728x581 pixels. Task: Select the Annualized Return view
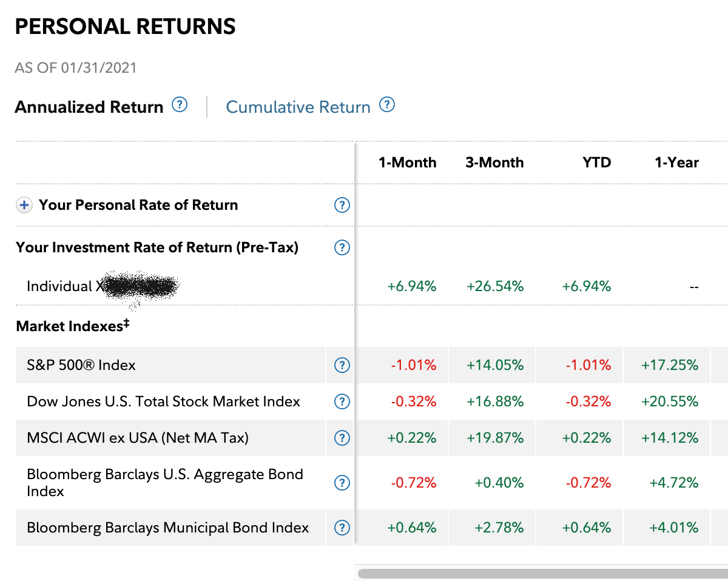click(89, 107)
